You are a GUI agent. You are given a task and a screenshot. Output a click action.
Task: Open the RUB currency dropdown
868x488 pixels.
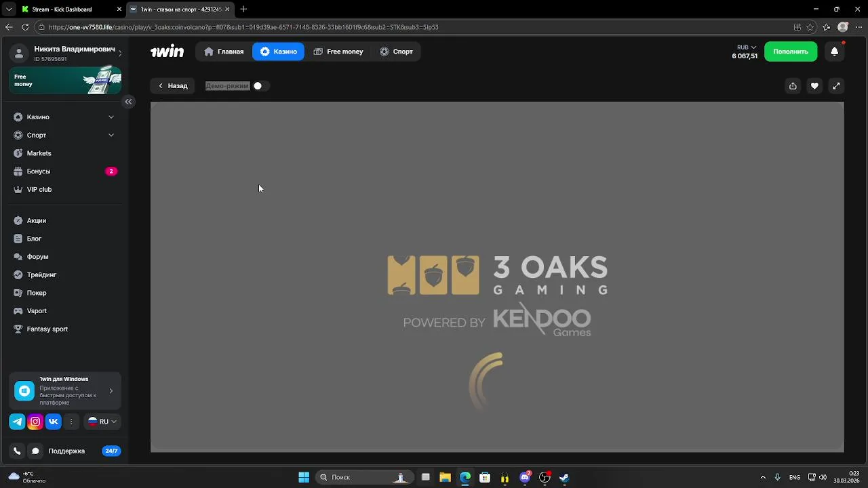[x=746, y=47]
